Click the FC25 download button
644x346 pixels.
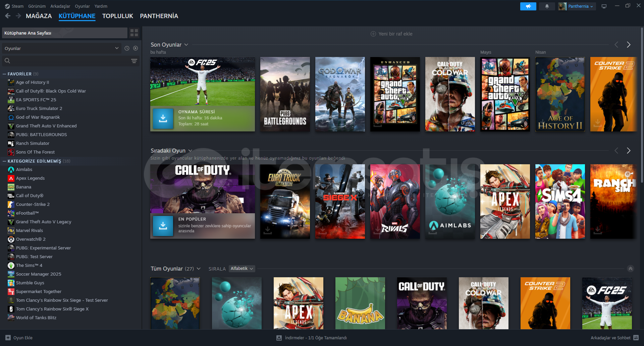pos(163,118)
